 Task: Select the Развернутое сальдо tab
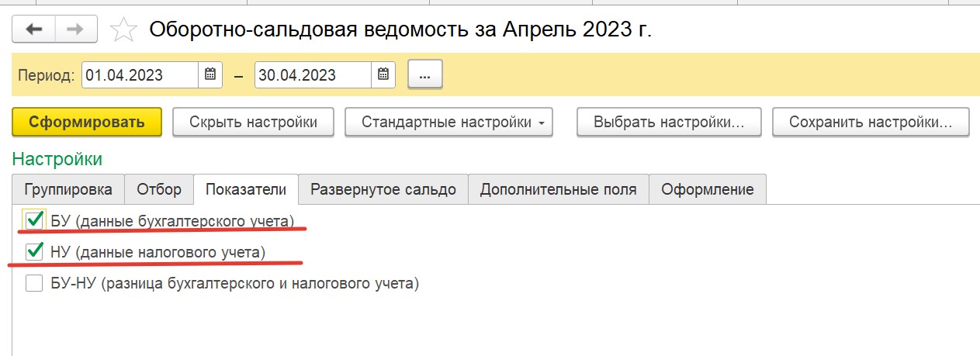(384, 189)
